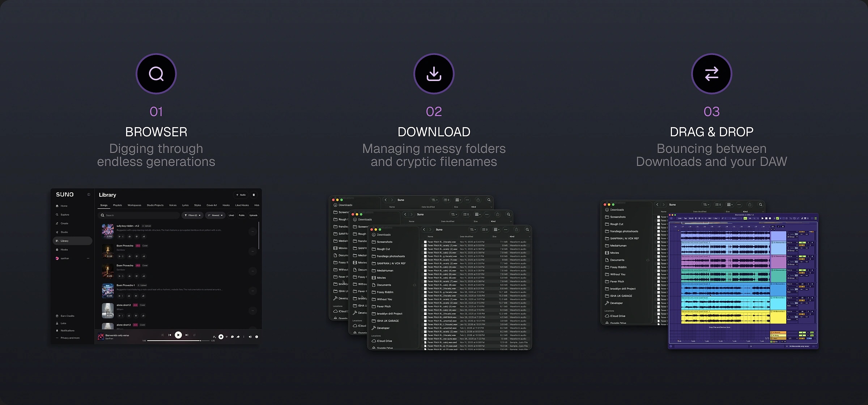The width and height of the screenshot is (868, 405).
Task: Open Ext. In dropdown on track 21
Action: 792,243
